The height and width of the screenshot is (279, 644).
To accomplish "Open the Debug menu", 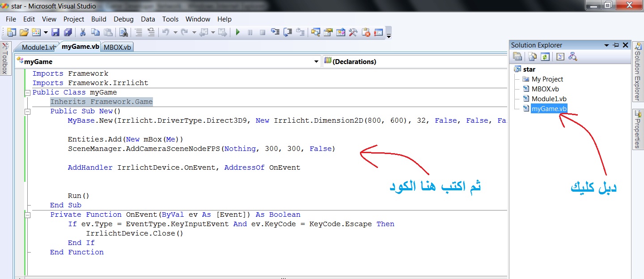I will tap(123, 19).
